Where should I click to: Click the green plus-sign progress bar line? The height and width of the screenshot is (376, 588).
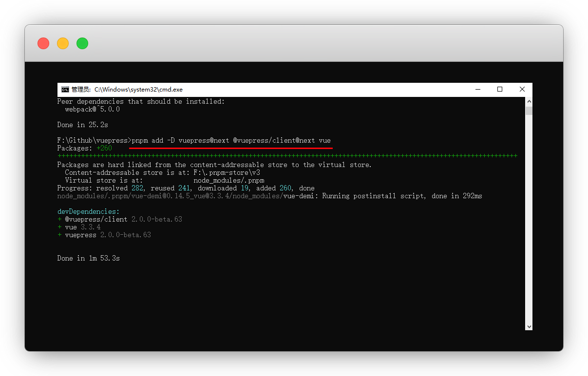coord(287,156)
